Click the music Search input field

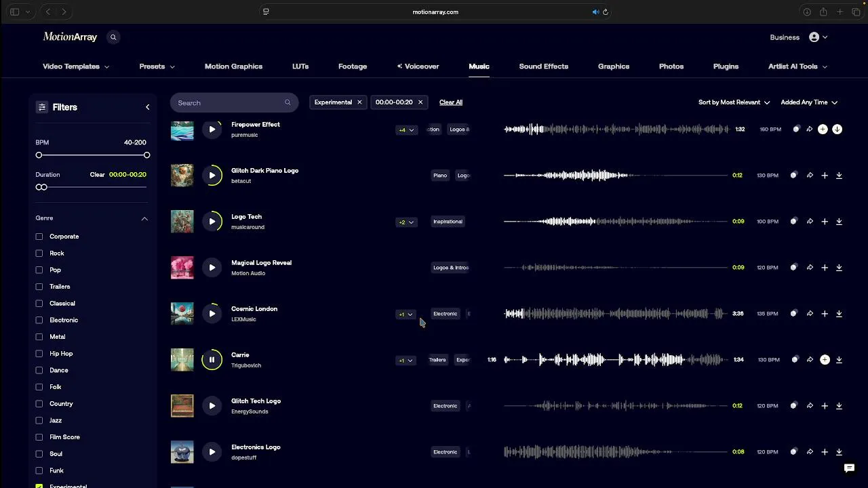pos(234,103)
